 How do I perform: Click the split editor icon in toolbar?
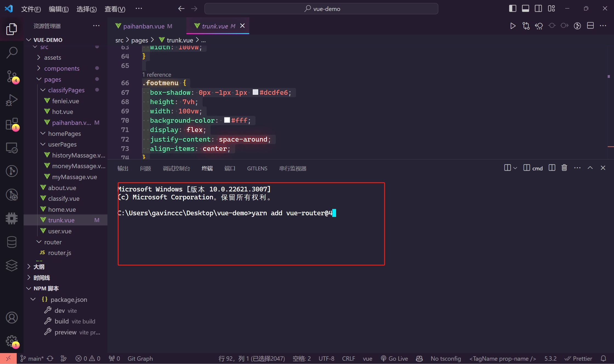(x=590, y=26)
